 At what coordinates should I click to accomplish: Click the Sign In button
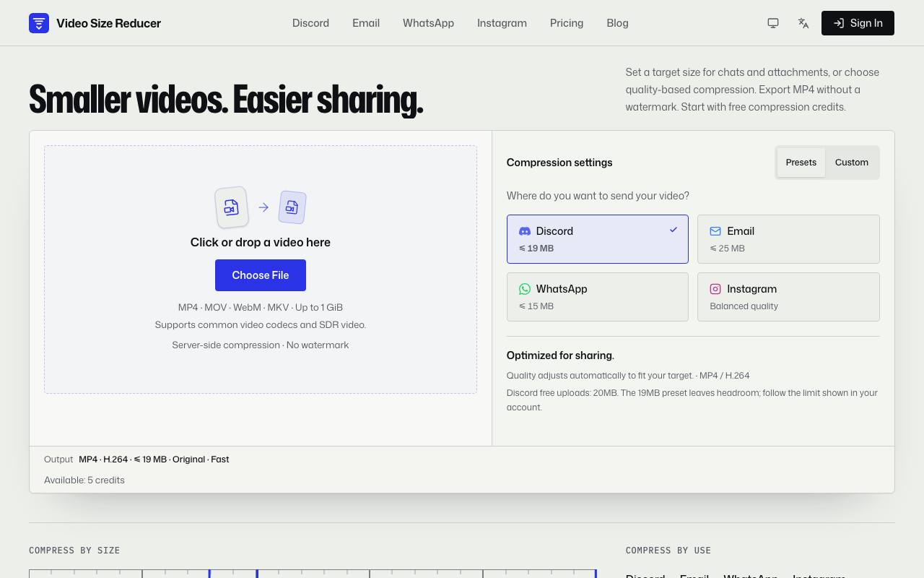(858, 23)
